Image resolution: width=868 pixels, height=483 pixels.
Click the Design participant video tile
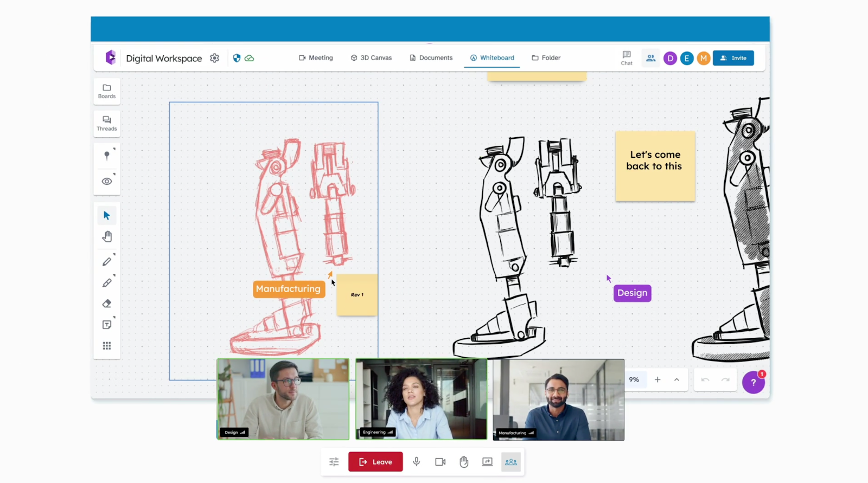tap(283, 399)
